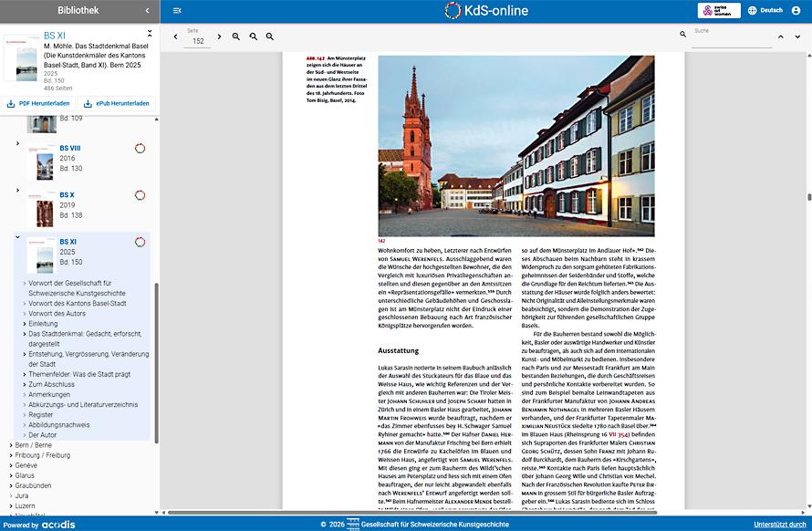Expand the Glarus canton

pos(11,475)
